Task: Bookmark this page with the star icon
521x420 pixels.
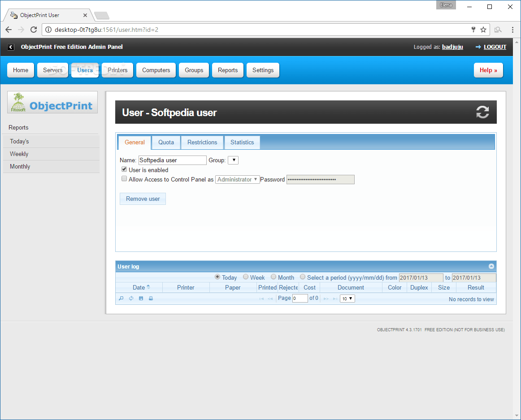Action: (x=483, y=30)
